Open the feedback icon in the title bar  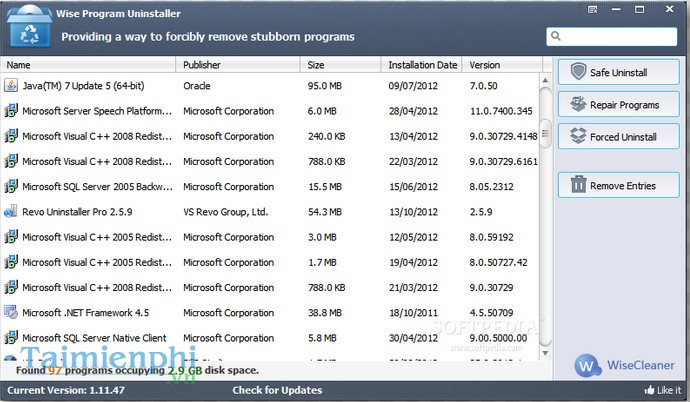(593, 9)
